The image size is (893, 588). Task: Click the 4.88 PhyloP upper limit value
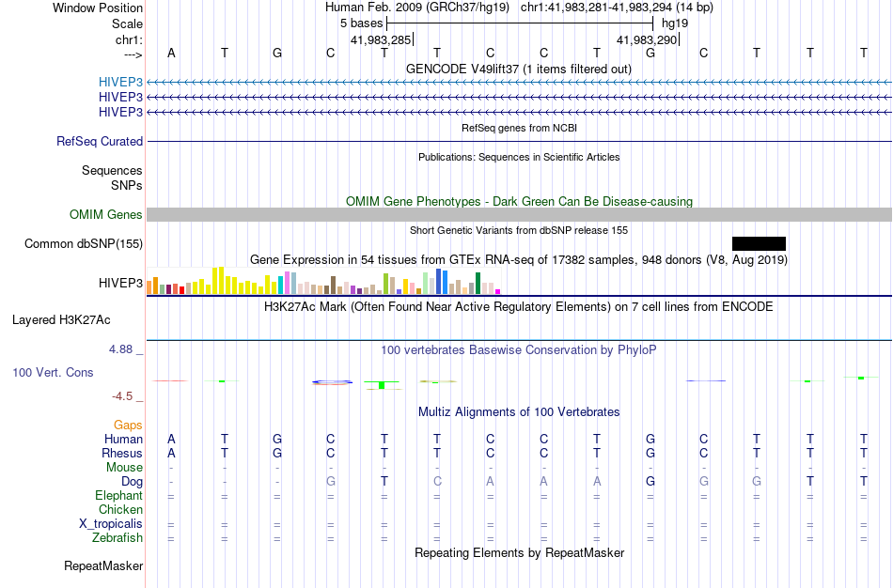point(120,348)
